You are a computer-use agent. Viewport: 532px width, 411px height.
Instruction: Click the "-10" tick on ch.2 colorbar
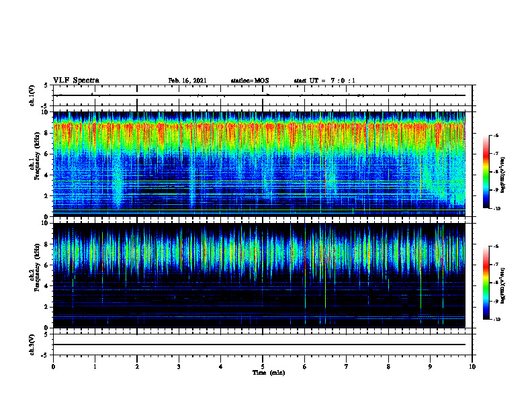(x=496, y=320)
